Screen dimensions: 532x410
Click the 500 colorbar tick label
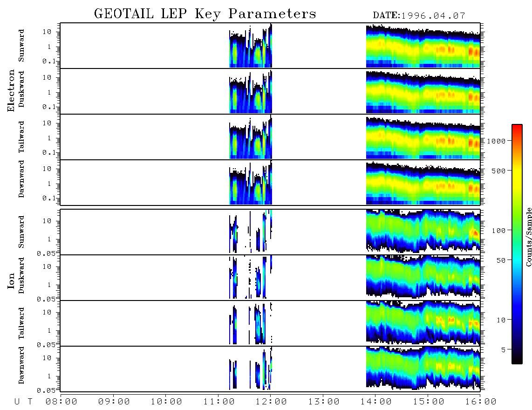(498, 171)
